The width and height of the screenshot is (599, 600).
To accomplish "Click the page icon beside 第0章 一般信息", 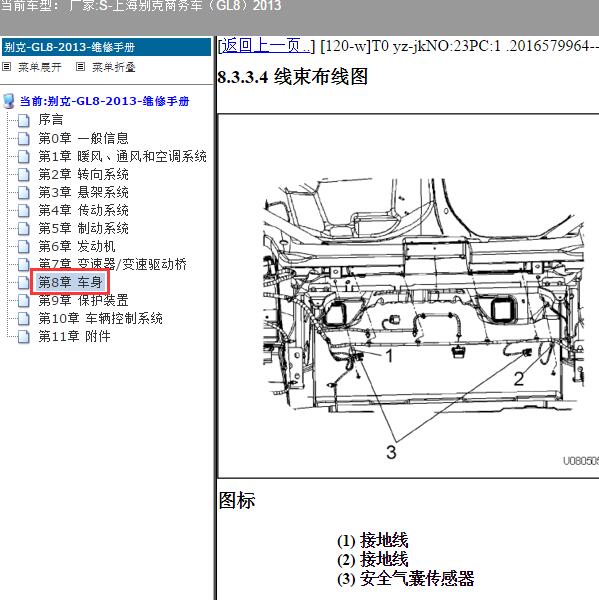I will point(23,139).
